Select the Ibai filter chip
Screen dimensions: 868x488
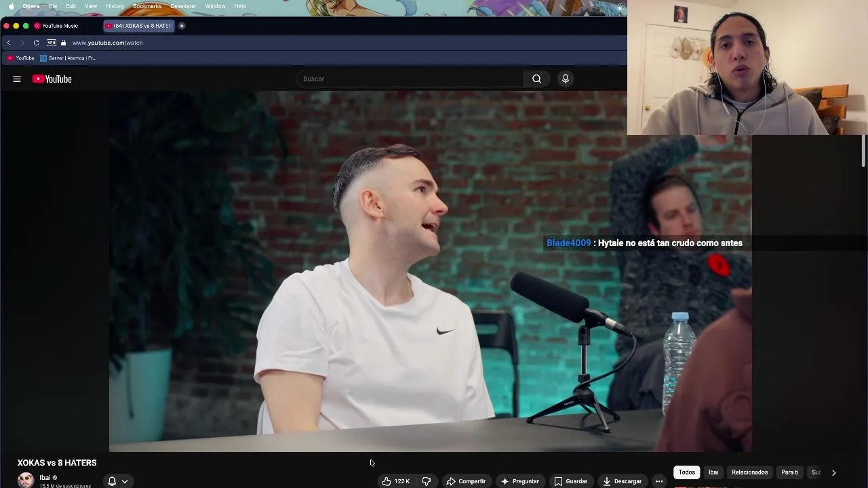click(713, 472)
